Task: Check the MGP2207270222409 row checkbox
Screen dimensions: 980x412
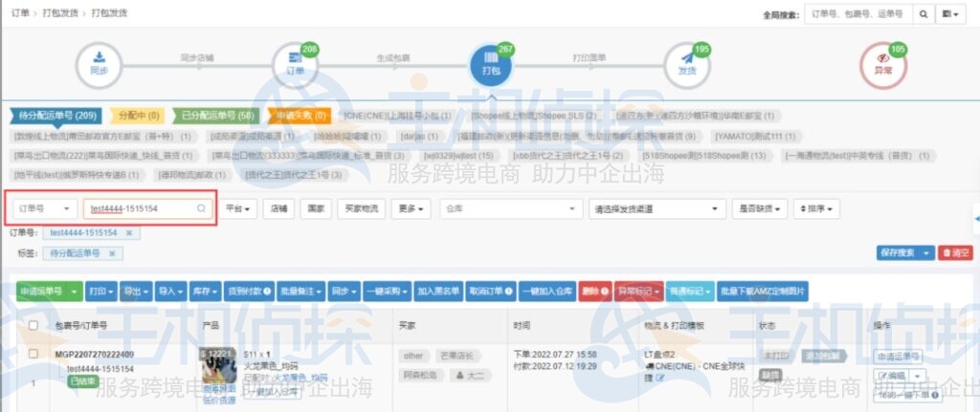Action: 33,354
